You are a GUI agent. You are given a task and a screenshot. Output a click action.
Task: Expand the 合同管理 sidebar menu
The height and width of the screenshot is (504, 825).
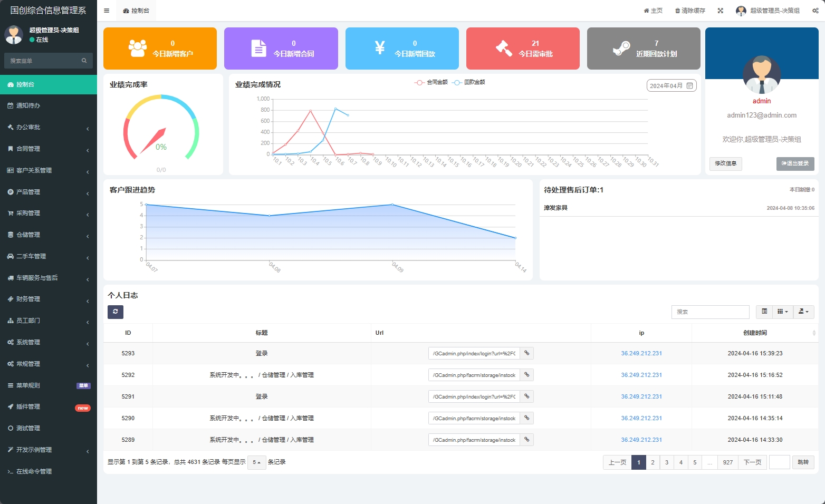point(47,149)
